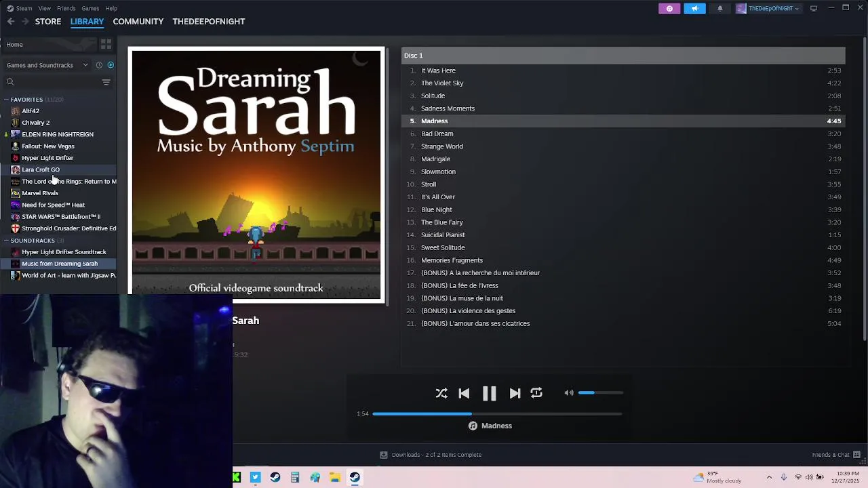Mute the soundtrack volume

tap(569, 392)
